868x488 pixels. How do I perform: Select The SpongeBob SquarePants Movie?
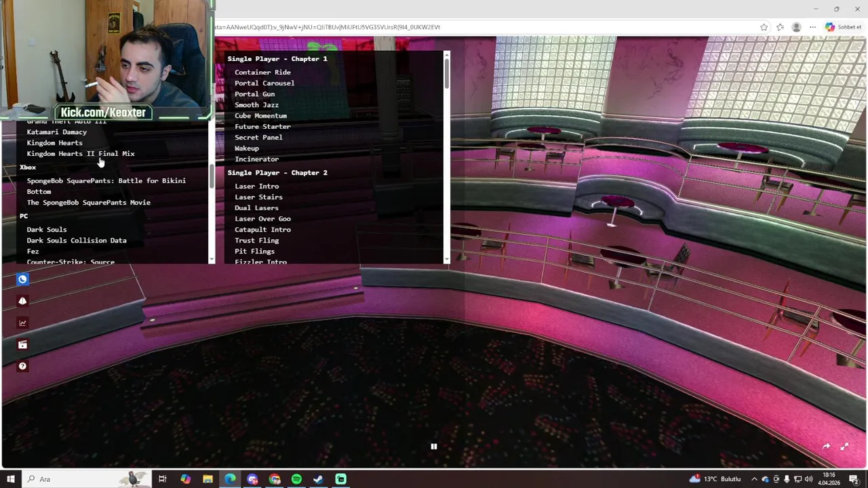point(88,203)
